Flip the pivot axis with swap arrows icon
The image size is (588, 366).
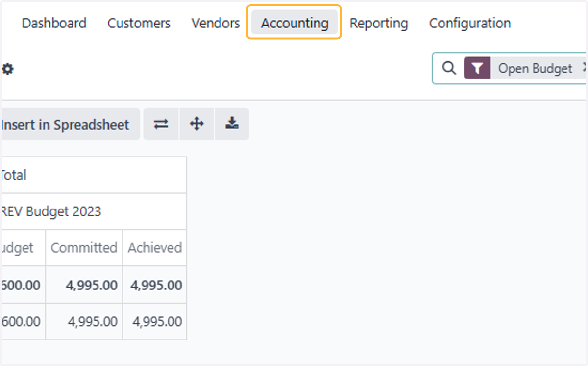click(161, 124)
